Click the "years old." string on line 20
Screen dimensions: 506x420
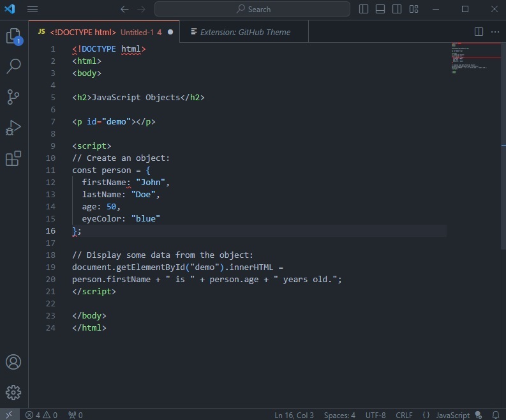pos(305,279)
